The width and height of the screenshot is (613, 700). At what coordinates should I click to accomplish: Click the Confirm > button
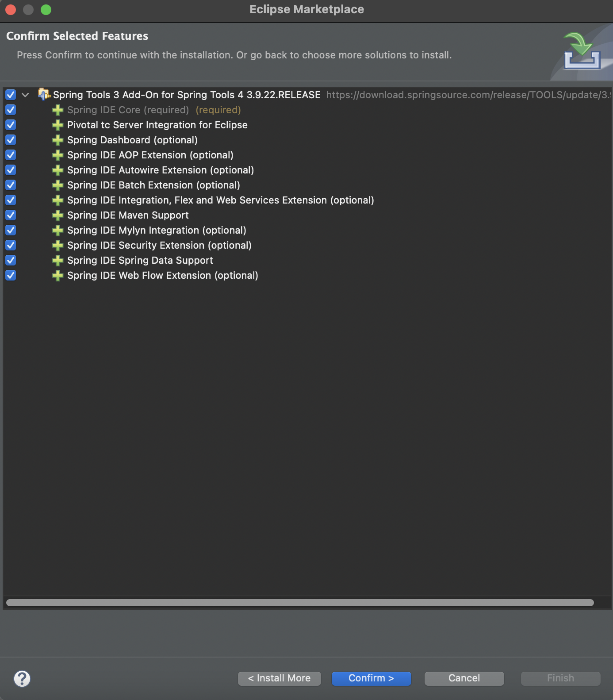(372, 678)
